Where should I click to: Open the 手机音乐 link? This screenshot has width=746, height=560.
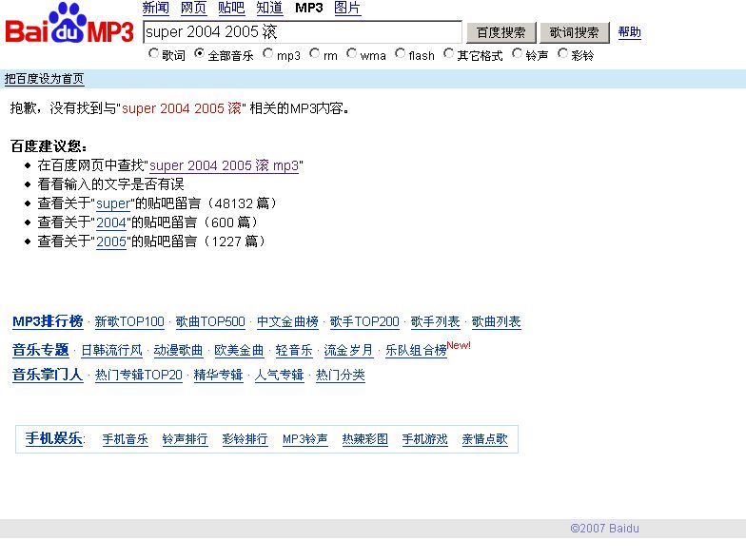[126, 439]
